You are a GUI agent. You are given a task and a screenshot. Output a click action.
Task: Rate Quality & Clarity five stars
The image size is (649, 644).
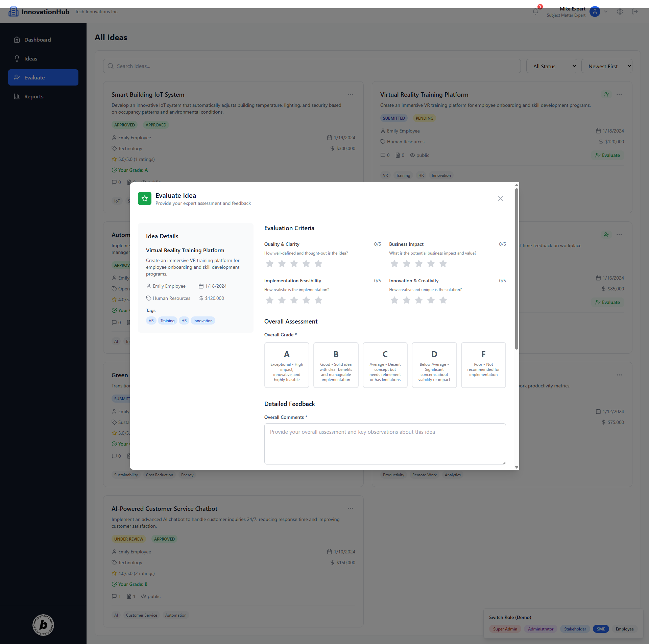pos(318,264)
